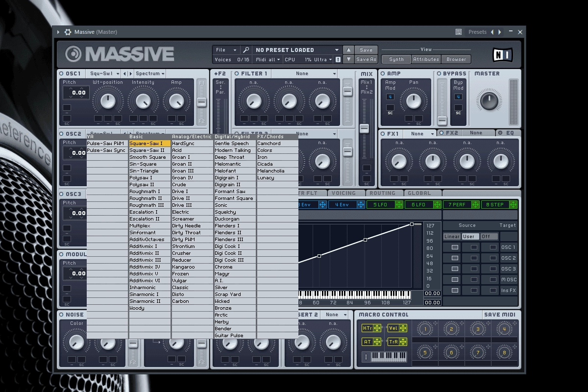
Task: Load previous preset with the up arrow
Action: click(348, 50)
